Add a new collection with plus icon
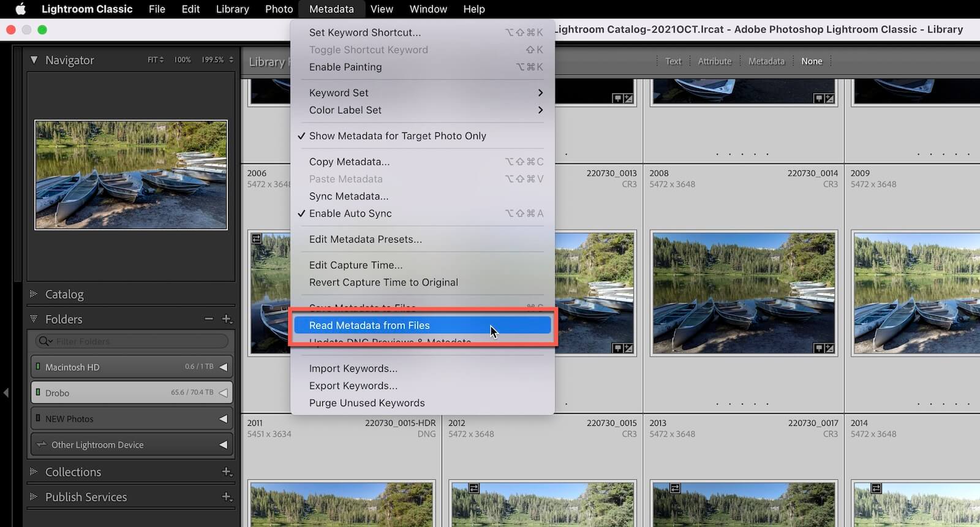 [x=227, y=472]
